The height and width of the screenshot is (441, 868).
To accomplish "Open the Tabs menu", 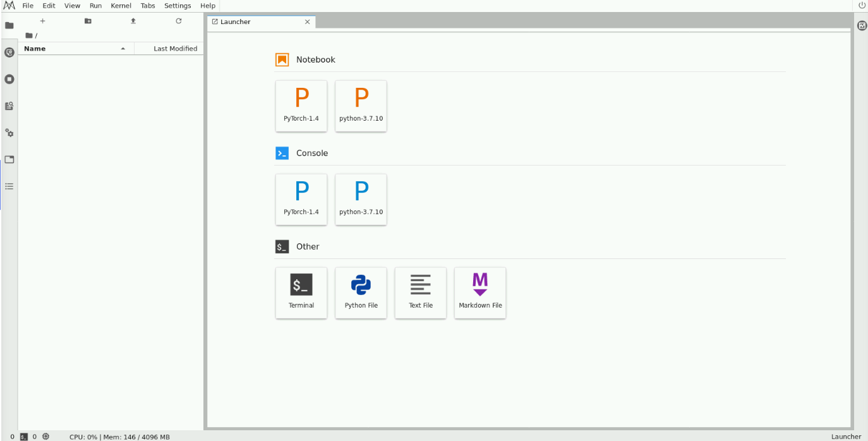I will [148, 6].
